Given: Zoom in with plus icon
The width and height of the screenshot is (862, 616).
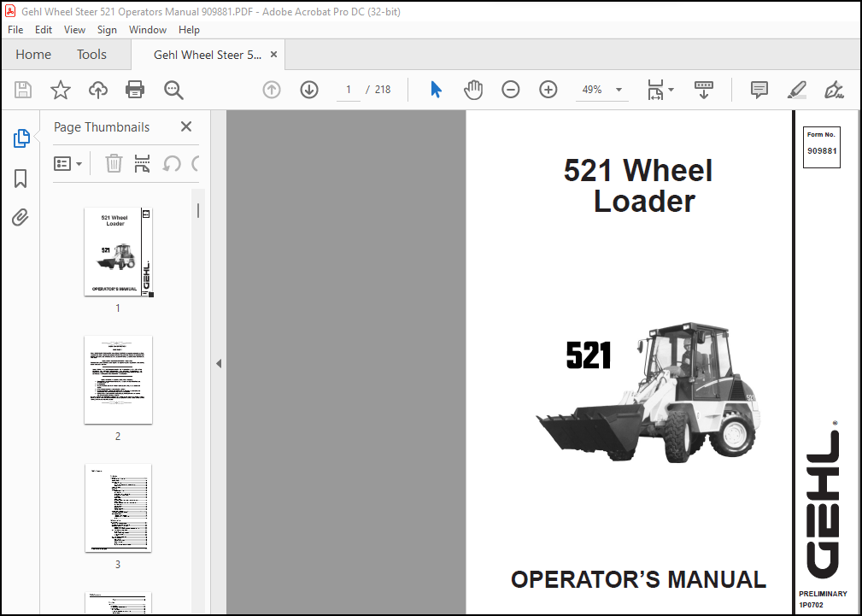Looking at the screenshot, I should pos(548,90).
